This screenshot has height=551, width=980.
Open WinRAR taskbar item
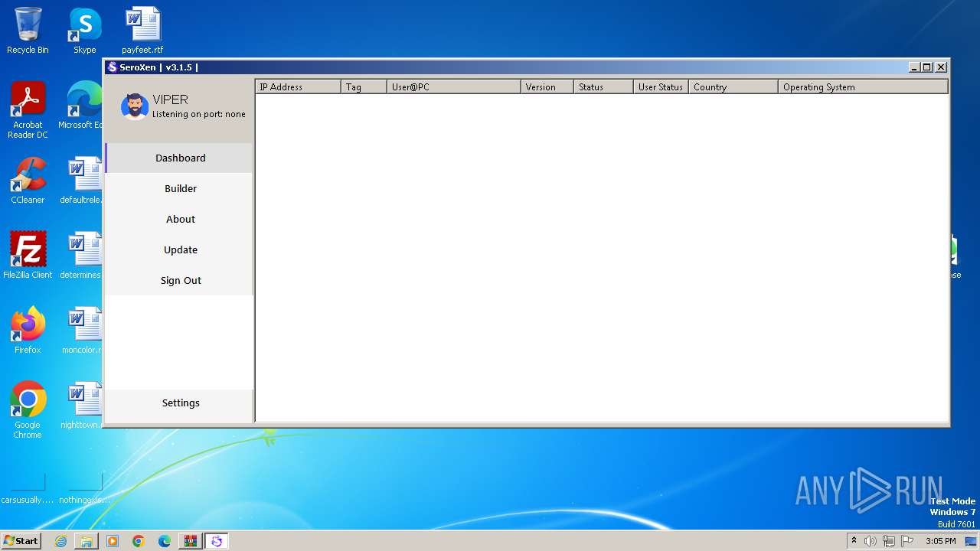[191, 541]
